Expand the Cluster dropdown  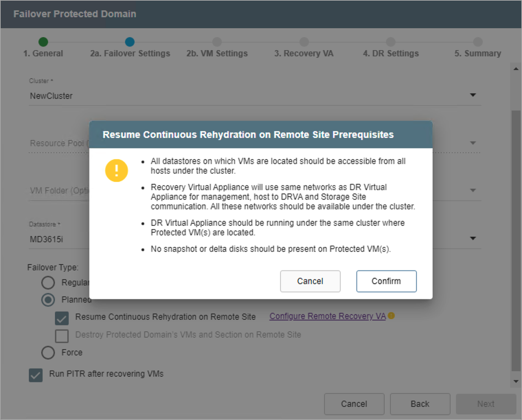point(473,95)
